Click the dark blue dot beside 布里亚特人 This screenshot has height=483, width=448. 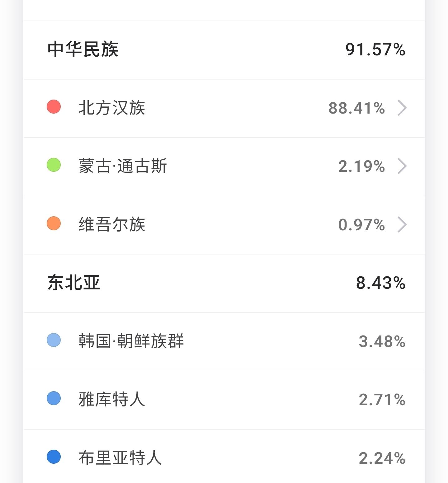pyautogui.click(x=54, y=457)
